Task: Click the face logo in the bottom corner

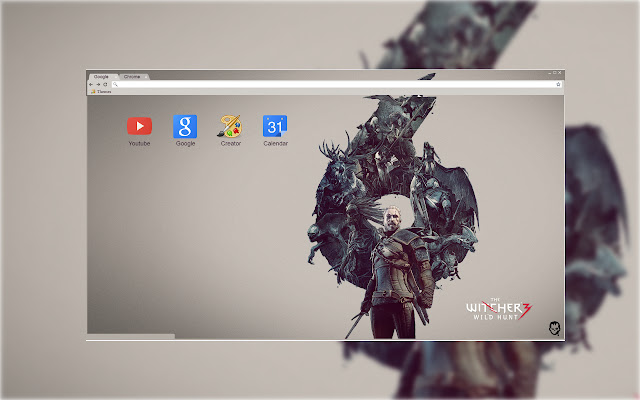Action: point(554,328)
